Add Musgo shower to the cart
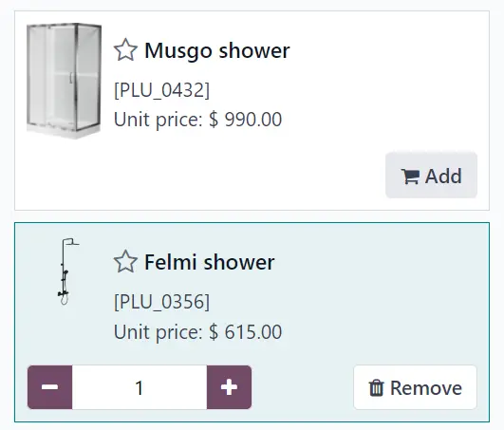 (x=431, y=176)
